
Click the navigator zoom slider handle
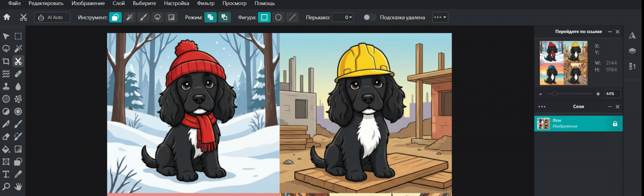554,94
